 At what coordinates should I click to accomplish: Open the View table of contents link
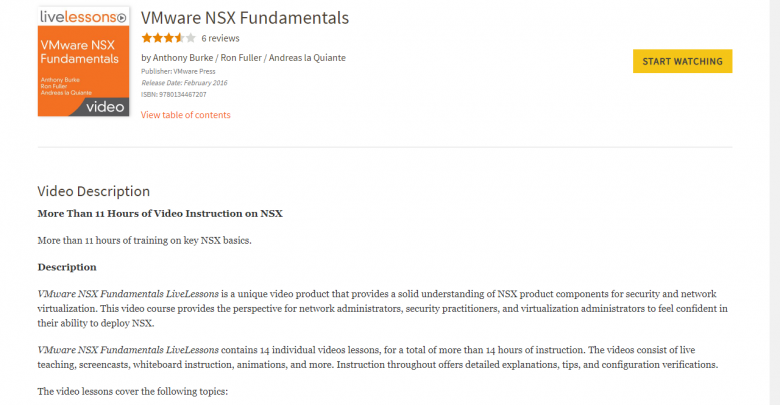(186, 115)
